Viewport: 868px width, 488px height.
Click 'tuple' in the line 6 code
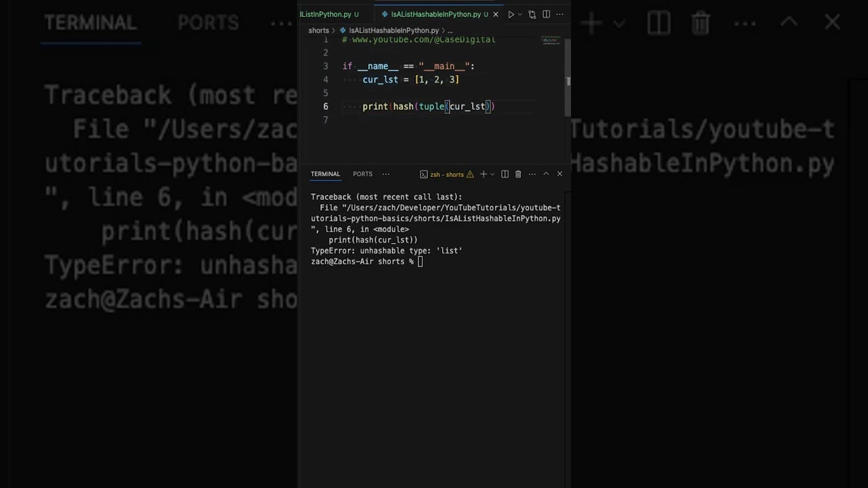coord(431,106)
